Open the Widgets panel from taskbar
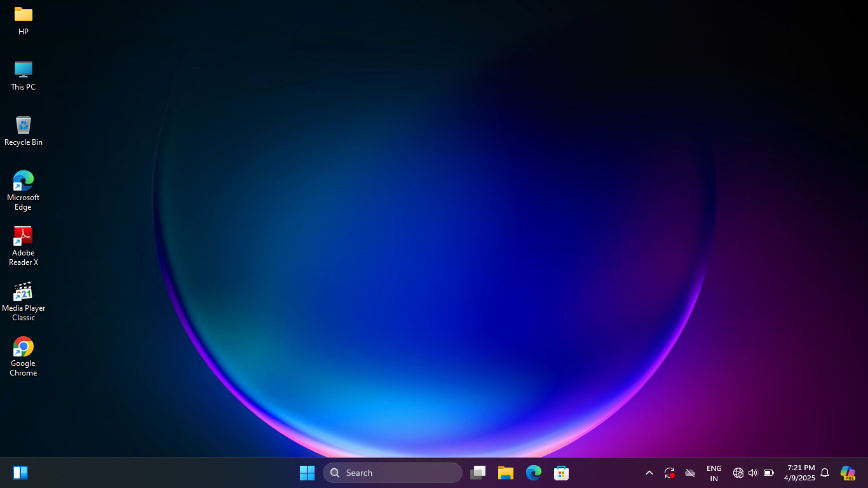 20,473
